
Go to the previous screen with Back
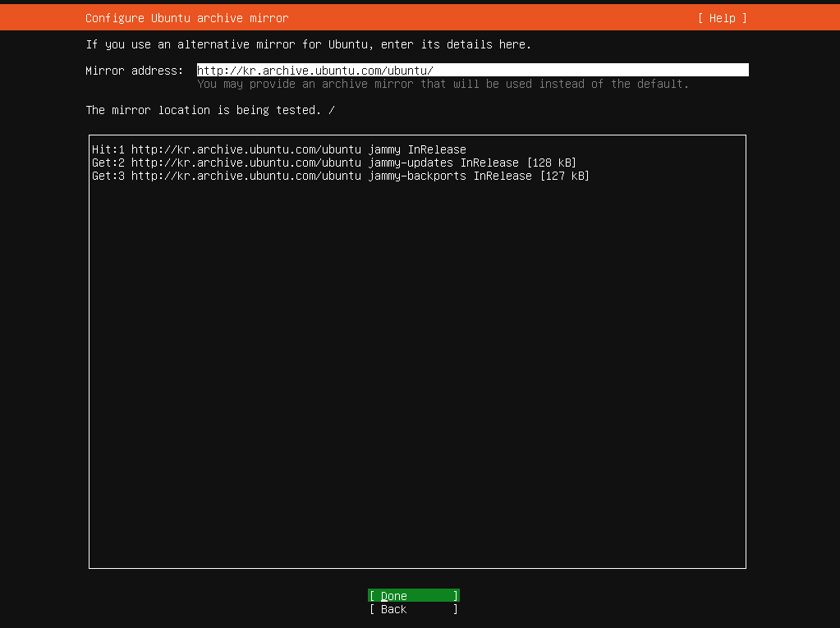[414, 609]
